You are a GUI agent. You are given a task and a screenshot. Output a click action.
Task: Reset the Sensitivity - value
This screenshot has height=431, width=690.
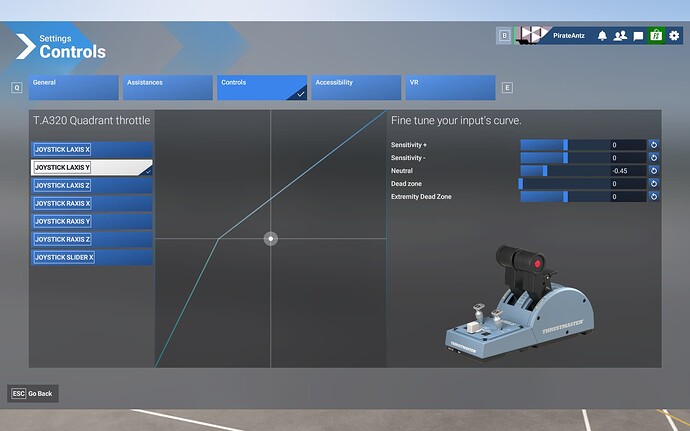[654, 158]
